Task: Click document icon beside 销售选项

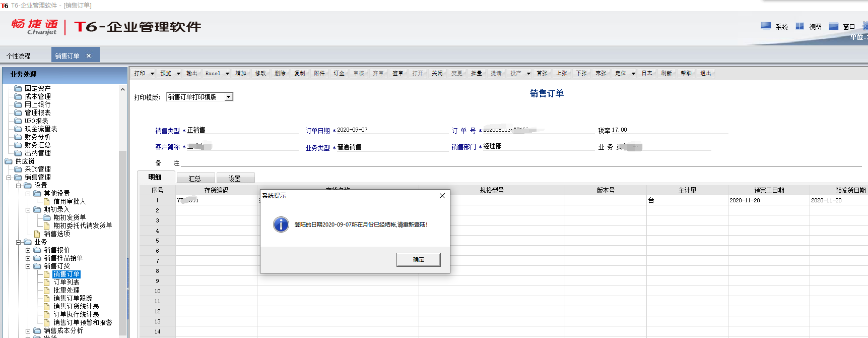Action: point(37,234)
